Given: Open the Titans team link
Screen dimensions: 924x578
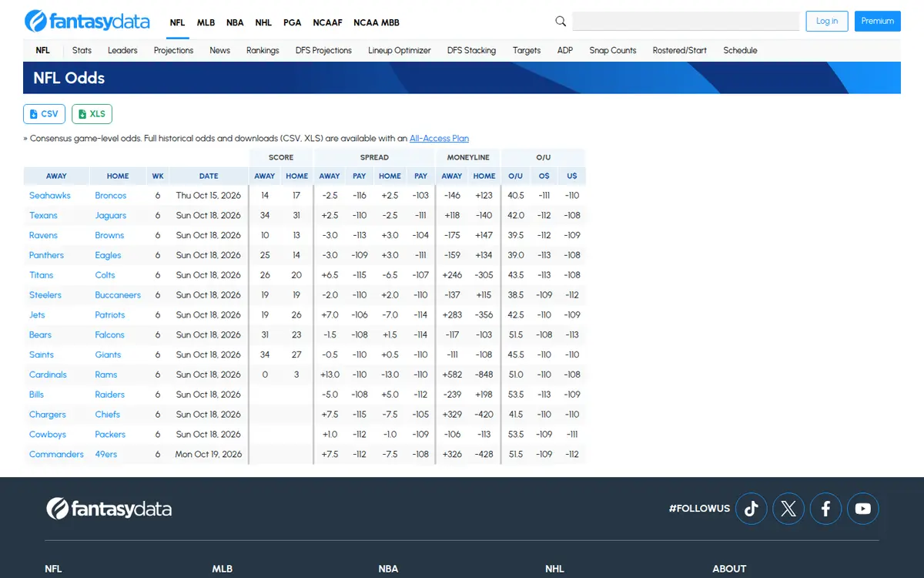Looking at the screenshot, I should (x=42, y=275).
